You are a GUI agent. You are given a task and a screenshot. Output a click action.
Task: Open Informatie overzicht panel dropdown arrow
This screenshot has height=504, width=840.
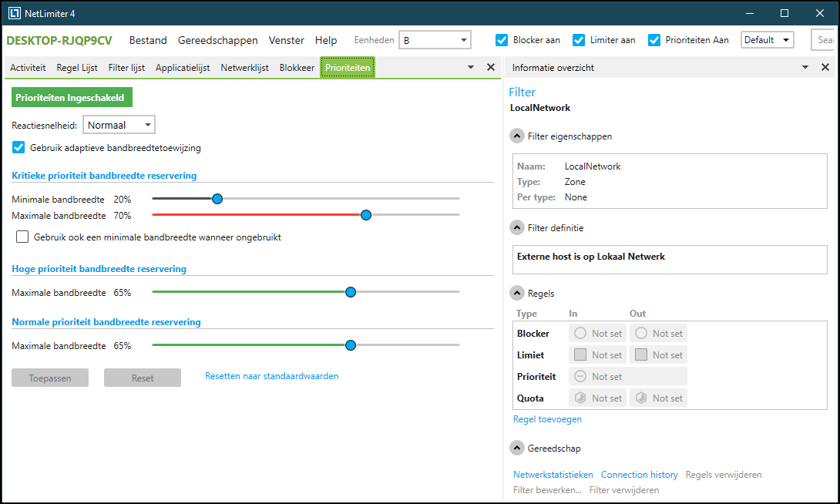(805, 68)
